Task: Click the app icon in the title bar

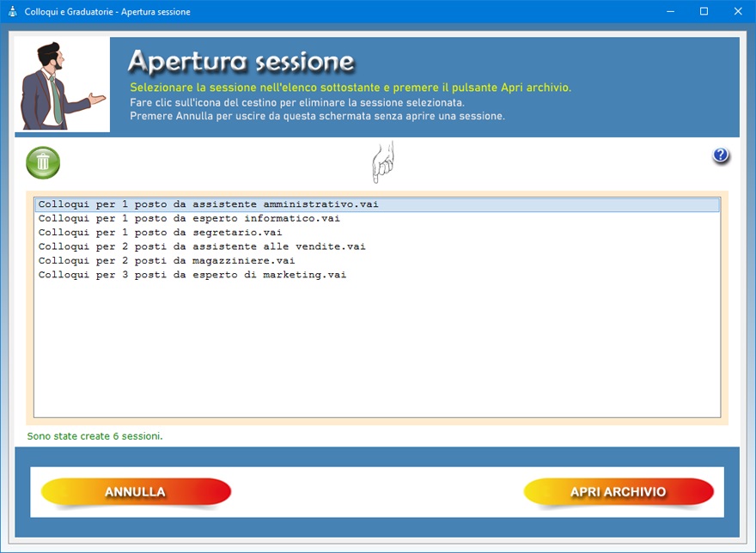Action: point(13,11)
